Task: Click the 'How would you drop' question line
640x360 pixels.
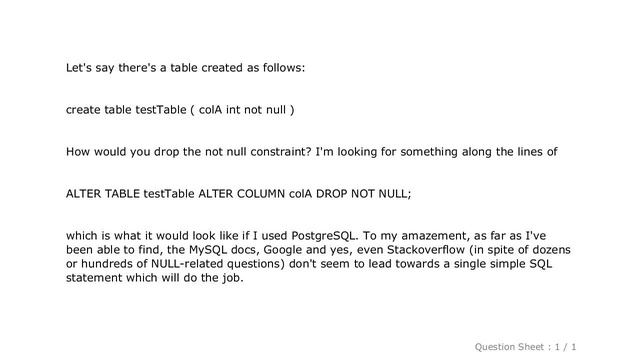Action: point(311,152)
